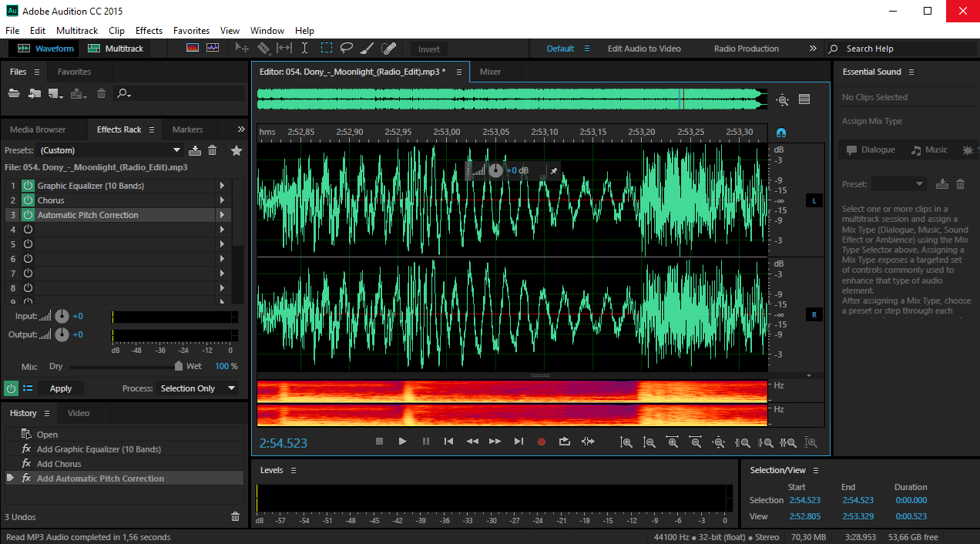Open Default workspace menu icon
This screenshot has width=980, height=544.
point(587,49)
